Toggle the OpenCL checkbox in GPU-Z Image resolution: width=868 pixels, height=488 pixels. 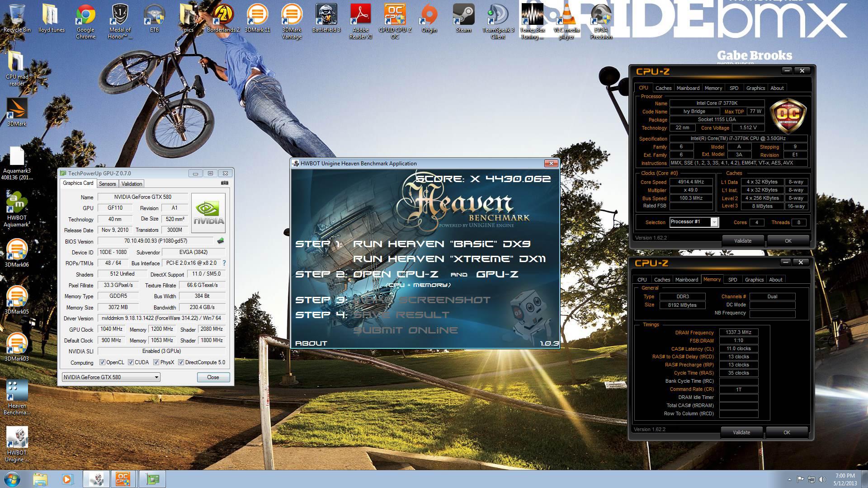(103, 362)
